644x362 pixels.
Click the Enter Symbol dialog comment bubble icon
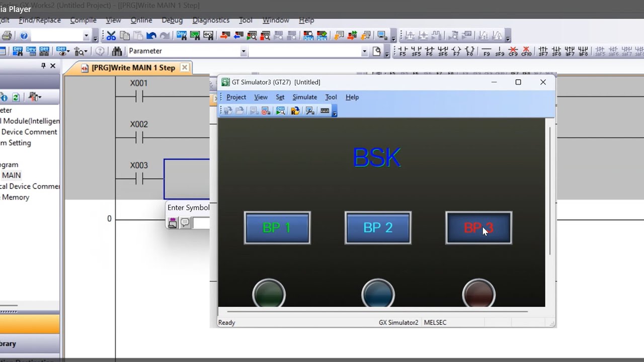pos(185,223)
